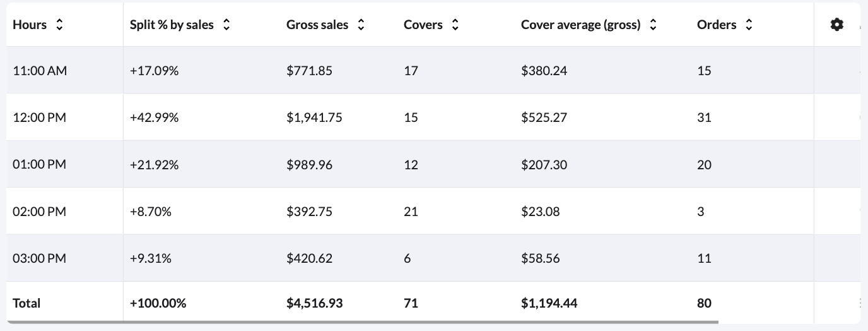Select the 12:00 PM row
Screen dimensions: 868x331
pyautogui.click(x=40, y=117)
